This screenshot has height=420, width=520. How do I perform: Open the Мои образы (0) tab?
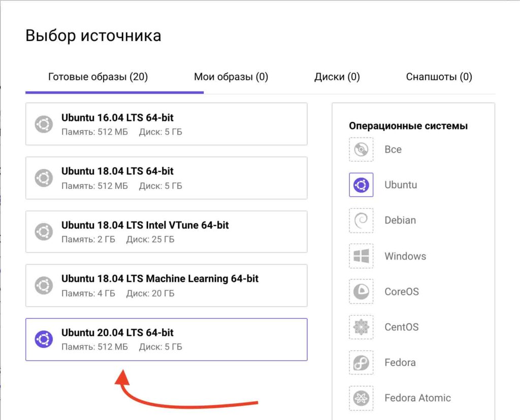(231, 77)
